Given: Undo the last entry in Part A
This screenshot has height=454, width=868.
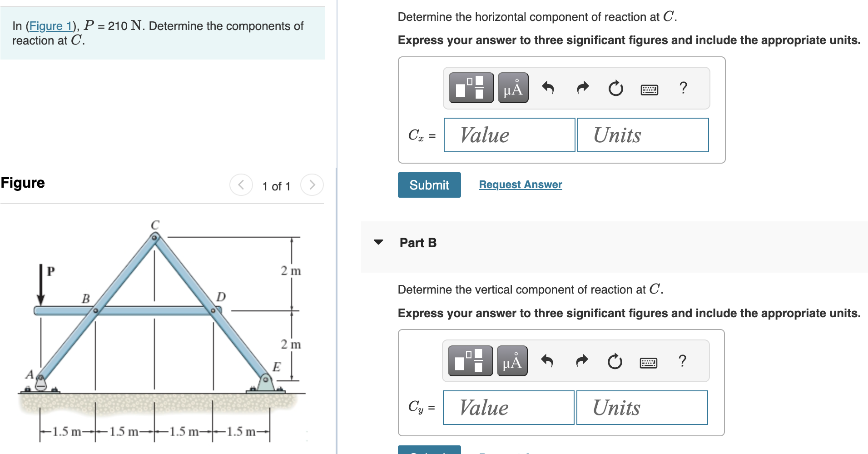Looking at the screenshot, I should point(548,87).
